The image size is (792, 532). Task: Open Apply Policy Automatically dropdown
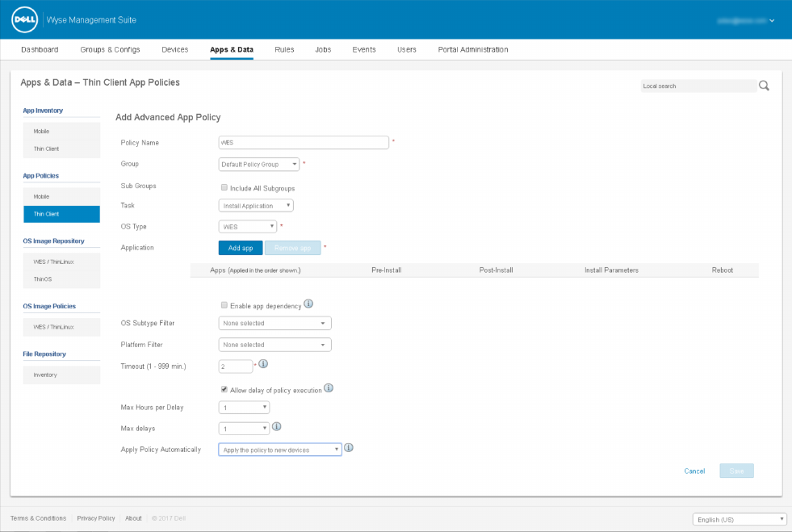pos(280,450)
